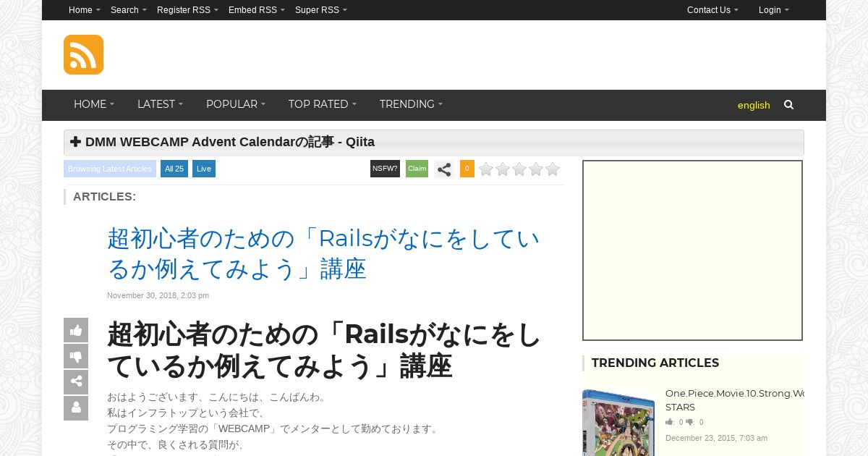Click the share icon beside Claim button
Screen dimensions: 868x456
444,169
